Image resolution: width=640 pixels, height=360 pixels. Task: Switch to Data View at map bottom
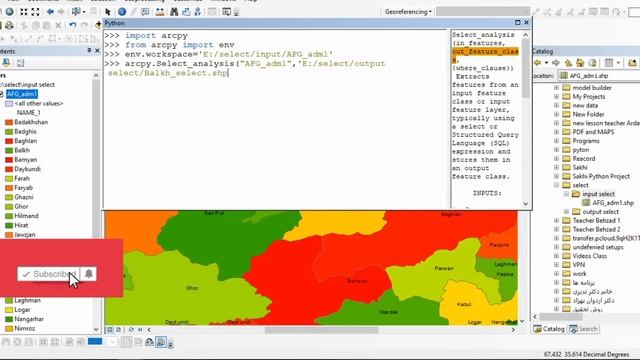pyautogui.click(x=109, y=329)
